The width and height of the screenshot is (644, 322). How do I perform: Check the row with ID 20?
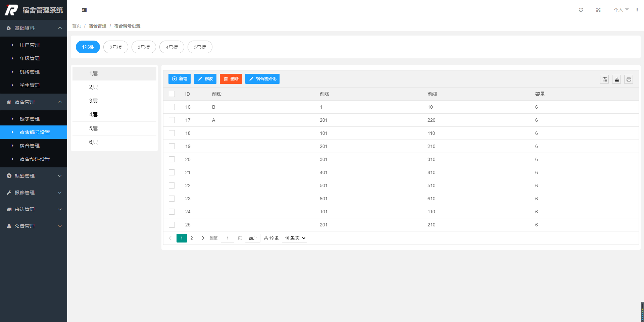coord(172,159)
